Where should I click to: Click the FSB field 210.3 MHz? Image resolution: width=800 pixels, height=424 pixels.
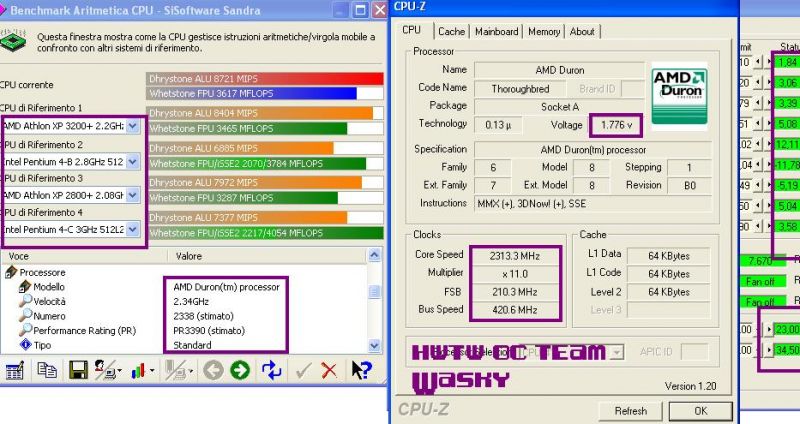pyautogui.click(x=515, y=292)
